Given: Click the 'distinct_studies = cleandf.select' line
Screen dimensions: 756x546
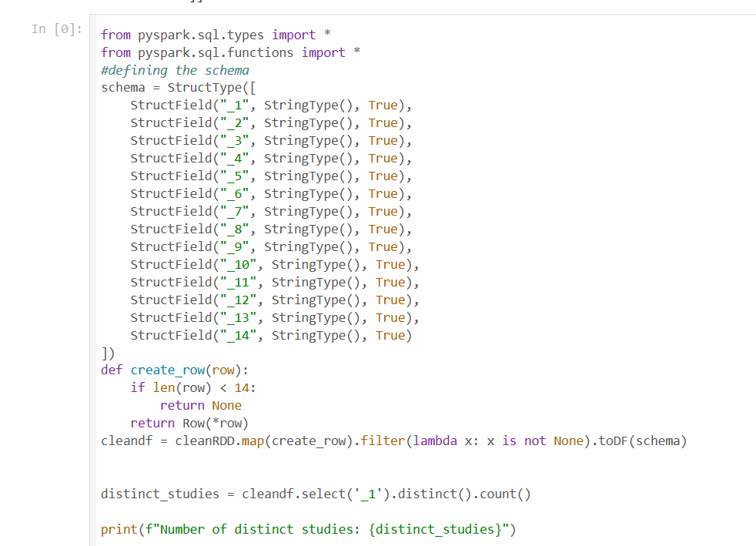Looking at the screenshot, I should tap(316, 494).
